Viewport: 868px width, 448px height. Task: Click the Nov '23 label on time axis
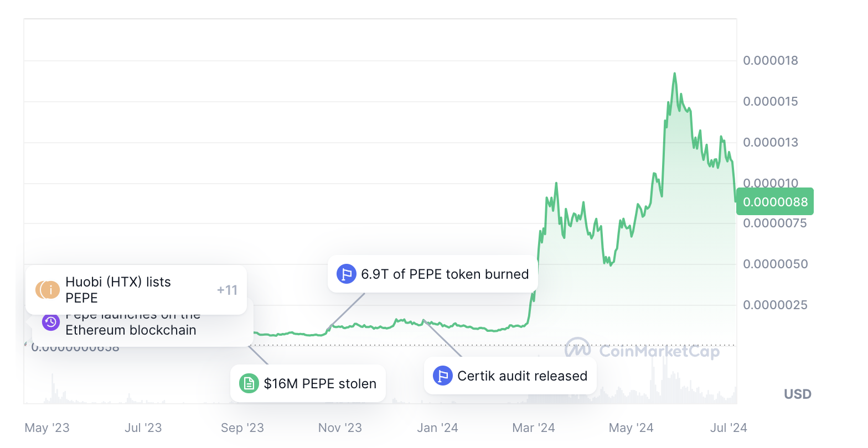(x=340, y=428)
